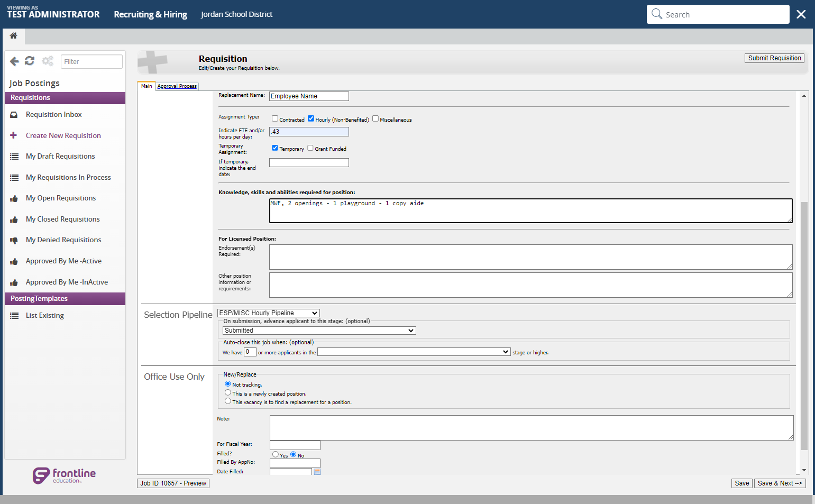Screen dimensions: 815x504
Task: Click the temporary end date input field
Action: [309, 163]
